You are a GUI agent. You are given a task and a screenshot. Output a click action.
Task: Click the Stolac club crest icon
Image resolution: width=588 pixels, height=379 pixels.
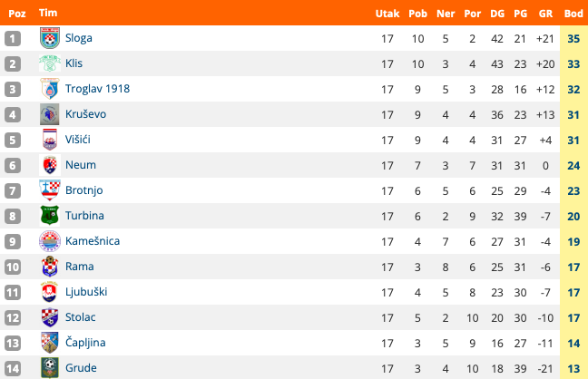tap(50, 317)
